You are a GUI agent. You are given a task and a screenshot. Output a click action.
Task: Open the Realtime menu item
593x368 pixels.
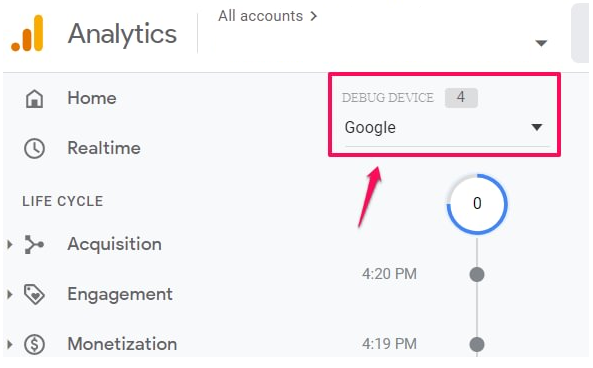(104, 148)
